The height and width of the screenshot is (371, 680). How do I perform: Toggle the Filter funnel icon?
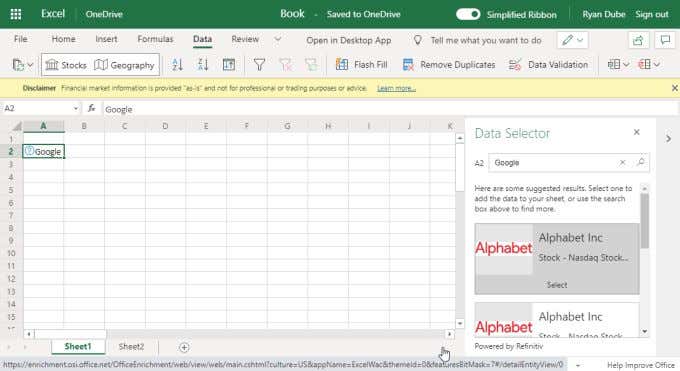tap(259, 65)
